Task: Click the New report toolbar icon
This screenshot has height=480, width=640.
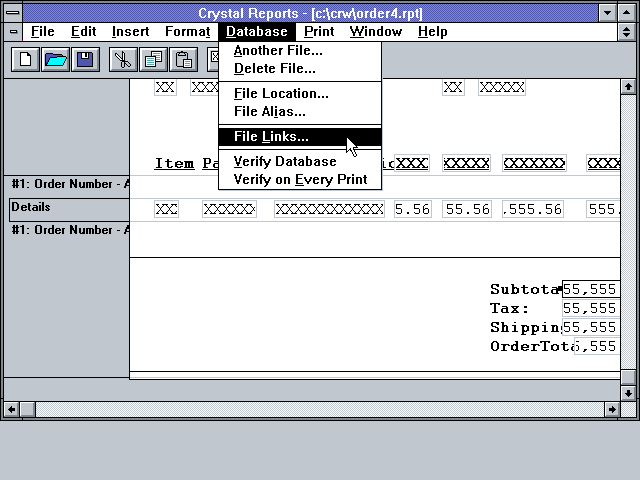Action: [25, 60]
